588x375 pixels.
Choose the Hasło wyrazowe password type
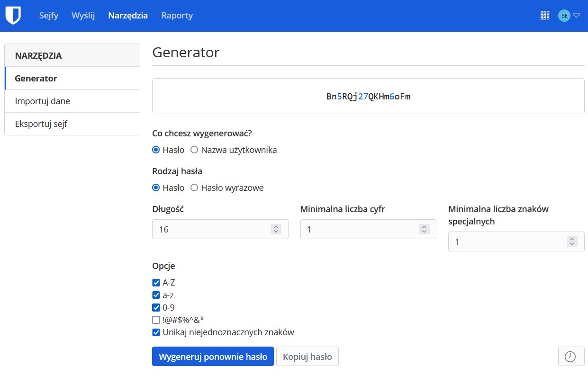[x=194, y=188]
